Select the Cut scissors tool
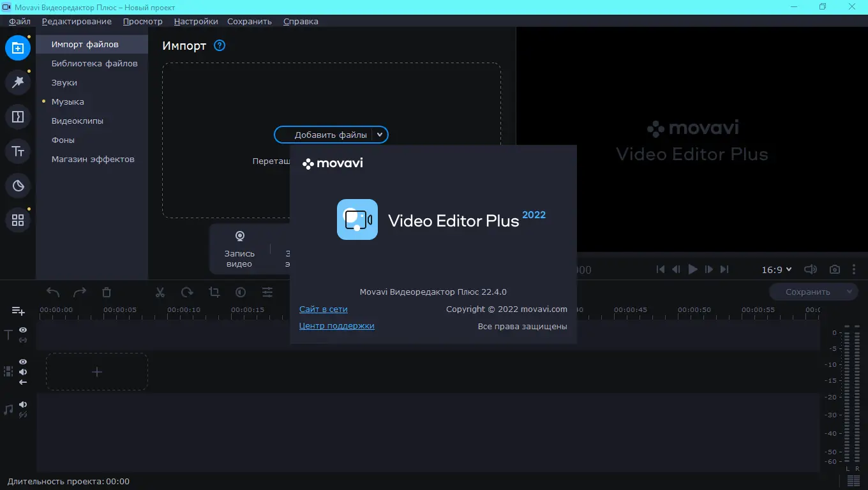 (160, 292)
